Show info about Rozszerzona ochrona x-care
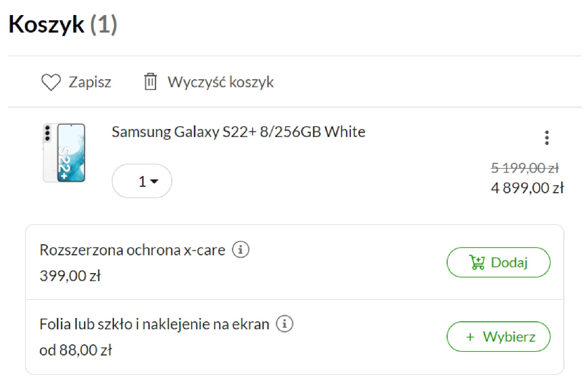This screenshot has width=588, height=392. 241,249
